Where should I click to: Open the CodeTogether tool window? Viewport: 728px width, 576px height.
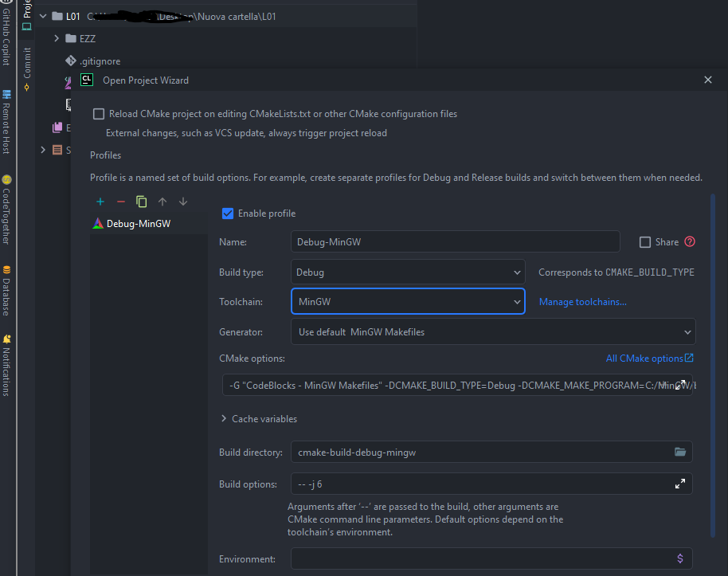6,210
